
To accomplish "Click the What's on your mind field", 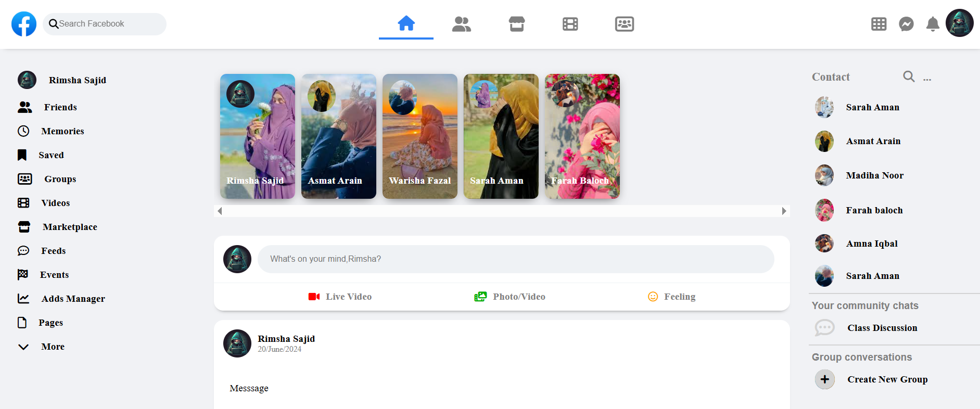I will [x=516, y=259].
